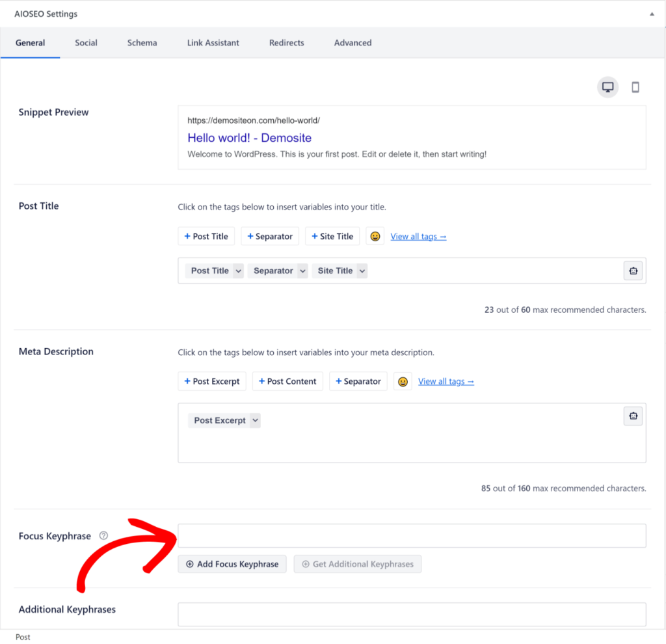
Task: Click the Focus Keyphrase help question icon
Action: pos(103,536)
